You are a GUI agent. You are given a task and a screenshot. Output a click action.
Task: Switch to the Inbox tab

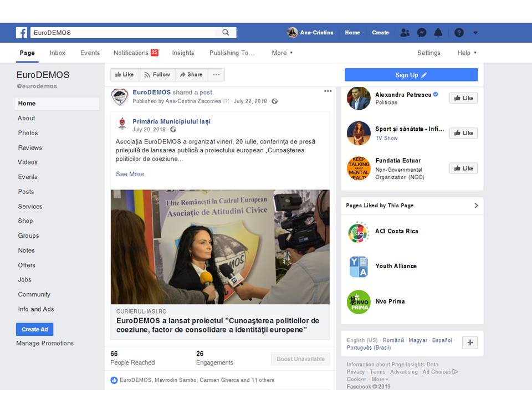57,53
